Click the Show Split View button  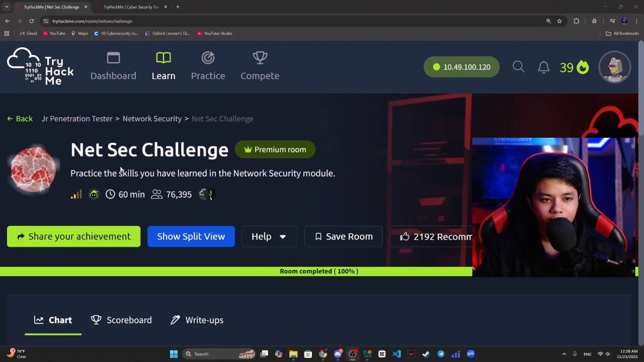coord(191,236)
